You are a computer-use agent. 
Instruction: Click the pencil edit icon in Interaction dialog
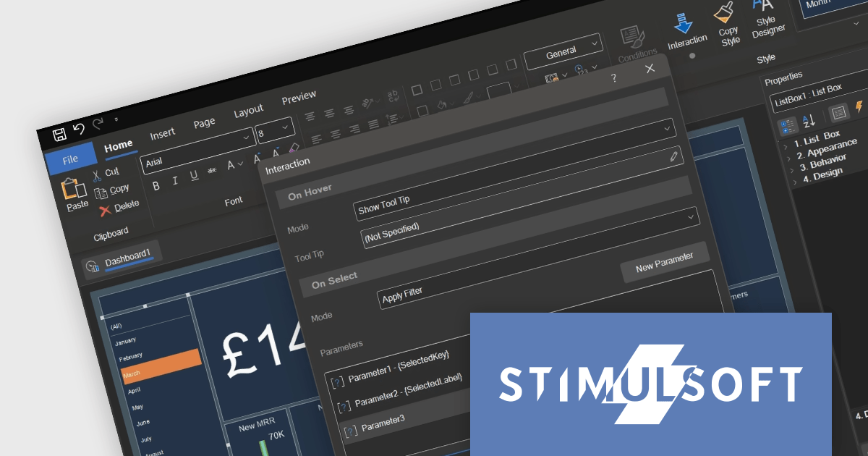click(673, 156)
